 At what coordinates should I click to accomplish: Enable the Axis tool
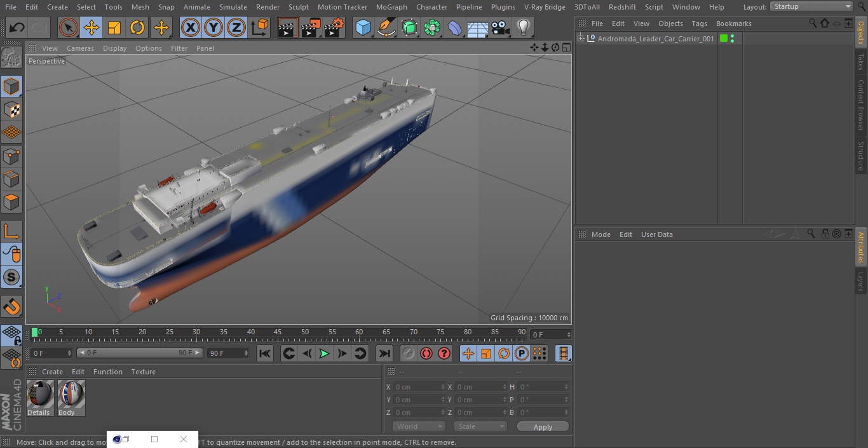[11, 231]
